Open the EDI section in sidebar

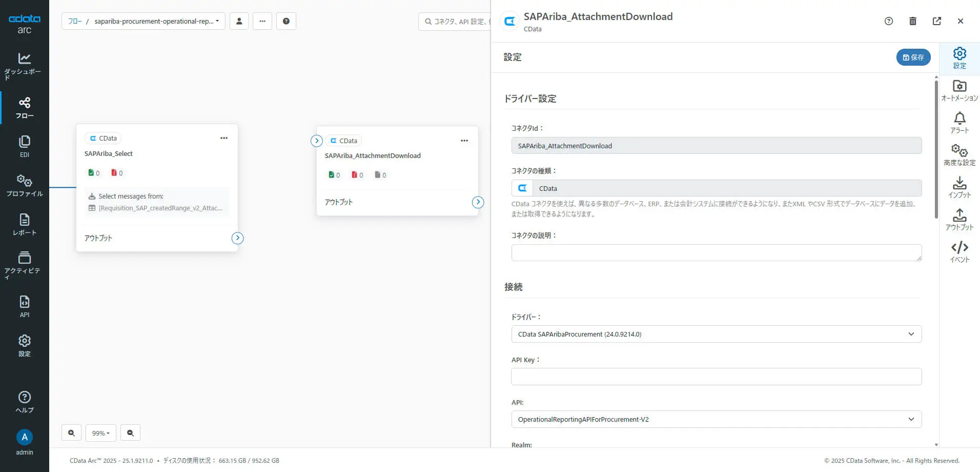point(24,146)
